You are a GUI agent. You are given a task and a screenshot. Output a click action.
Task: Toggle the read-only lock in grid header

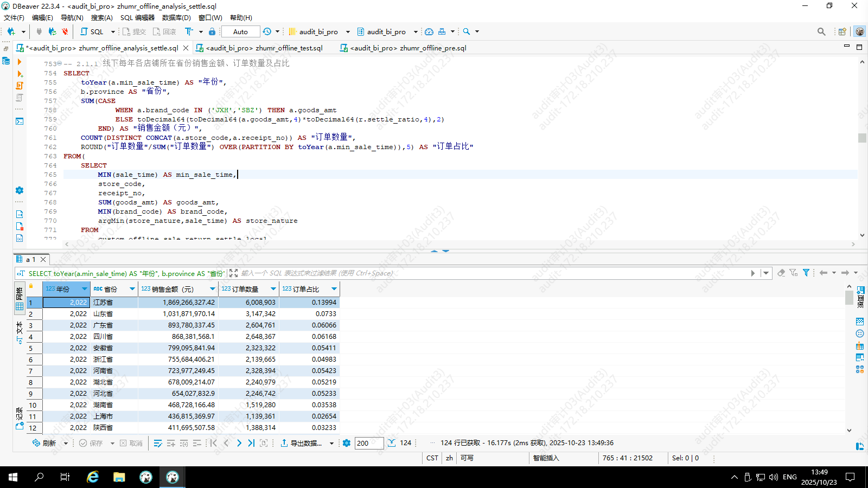point(31,286)
